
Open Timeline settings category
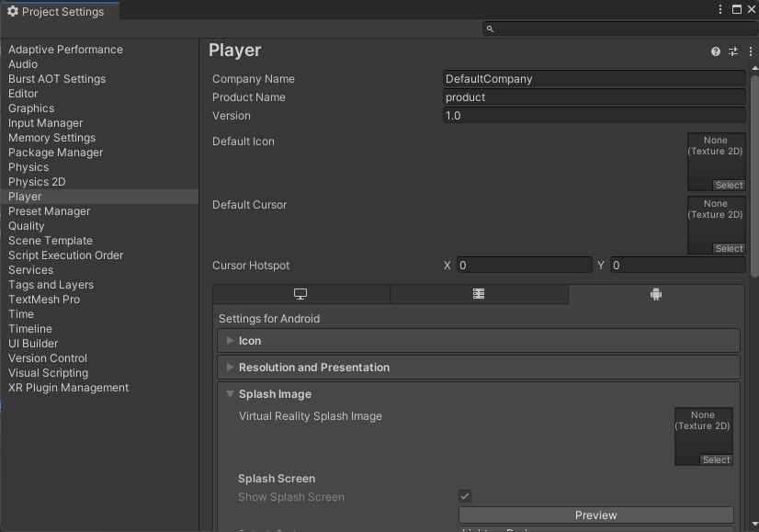click(99, 329)
